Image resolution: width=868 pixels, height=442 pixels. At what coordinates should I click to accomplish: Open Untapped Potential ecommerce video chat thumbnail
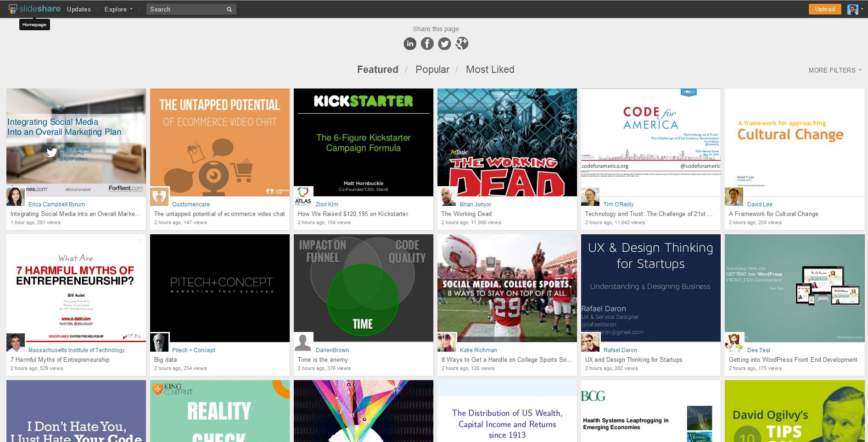coord(220,142)
